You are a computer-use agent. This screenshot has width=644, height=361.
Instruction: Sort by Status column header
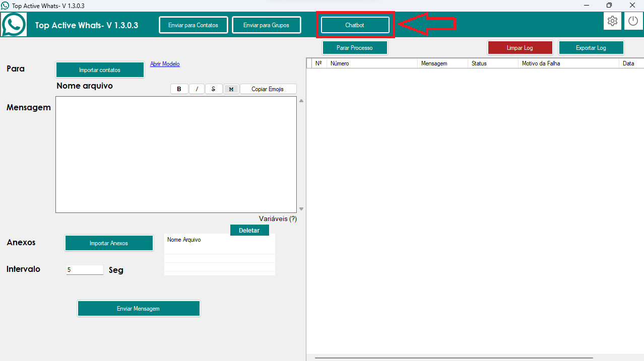coord(493,63)
